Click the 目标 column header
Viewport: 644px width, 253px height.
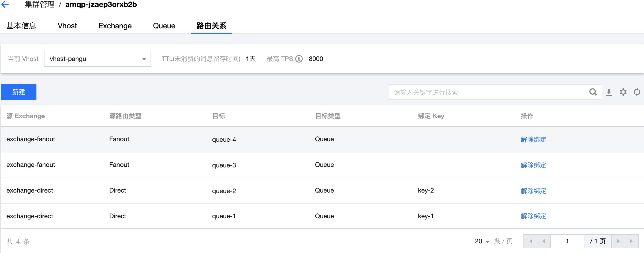[x=219, y=116]
